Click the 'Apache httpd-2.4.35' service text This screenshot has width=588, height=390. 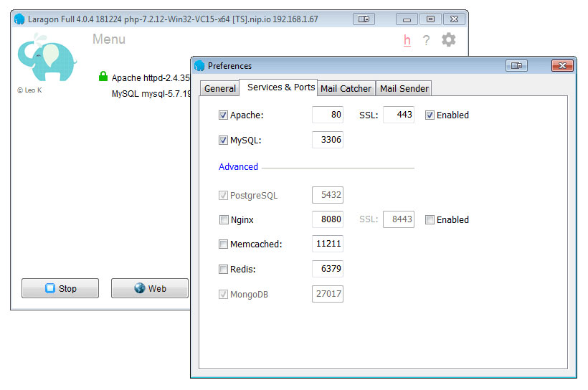point(151,78)
